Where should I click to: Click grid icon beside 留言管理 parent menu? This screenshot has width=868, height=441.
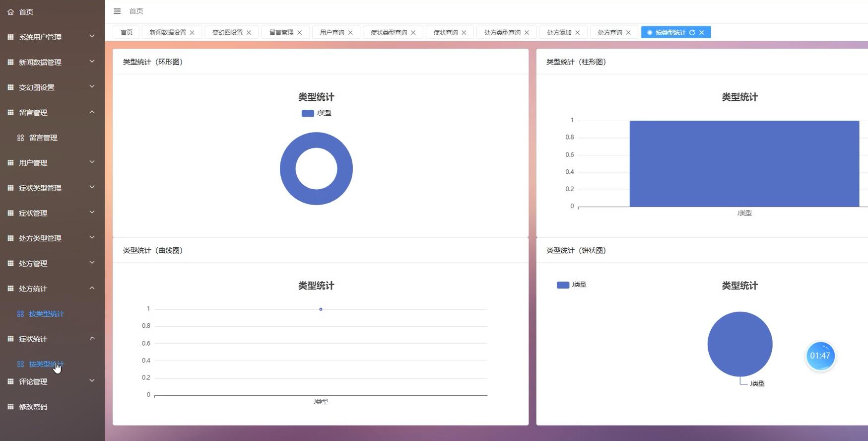tap(10, 112)
